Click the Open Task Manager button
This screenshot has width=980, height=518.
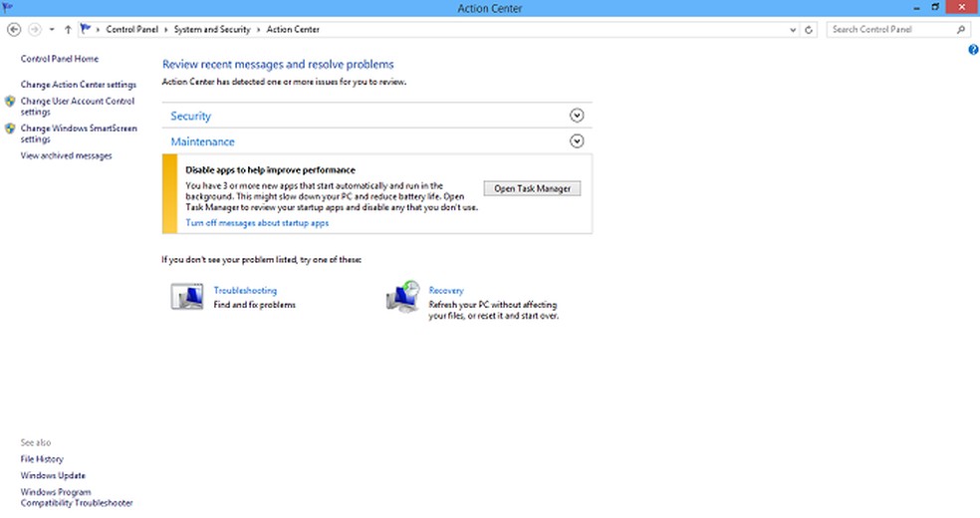[x=532, y=188]
